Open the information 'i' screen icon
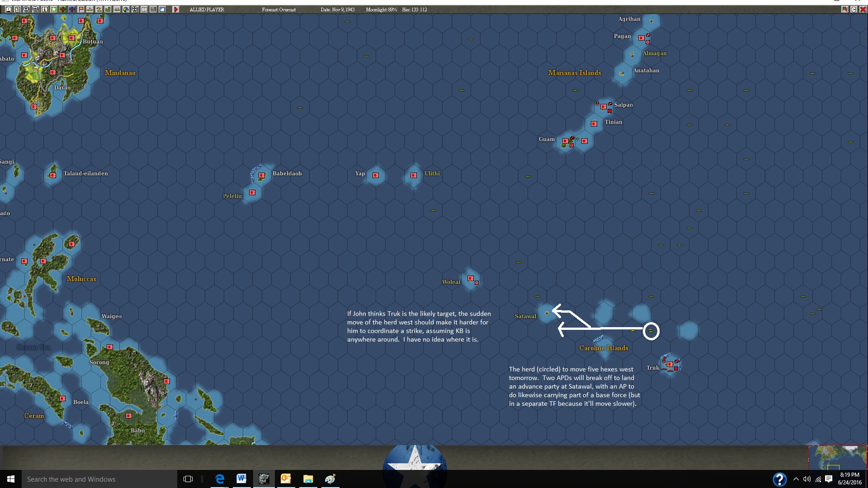This screenshot has height=488, width=868. tap(44, 9)
